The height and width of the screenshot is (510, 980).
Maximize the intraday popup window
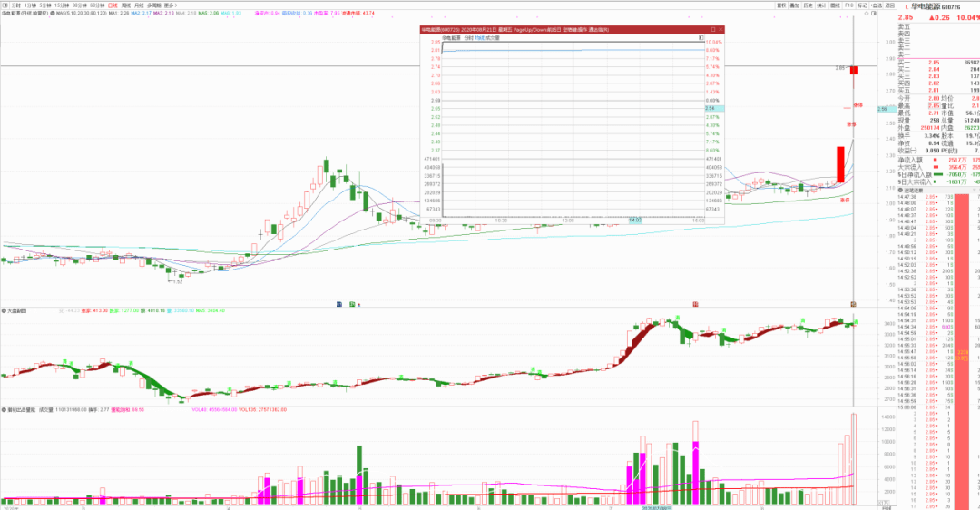[712, 29]
